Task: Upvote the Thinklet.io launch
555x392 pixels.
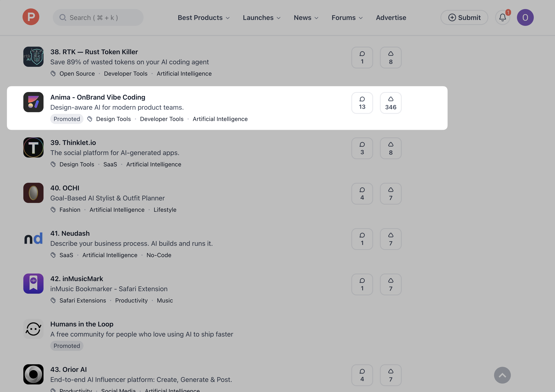Action: coord(391,148)
